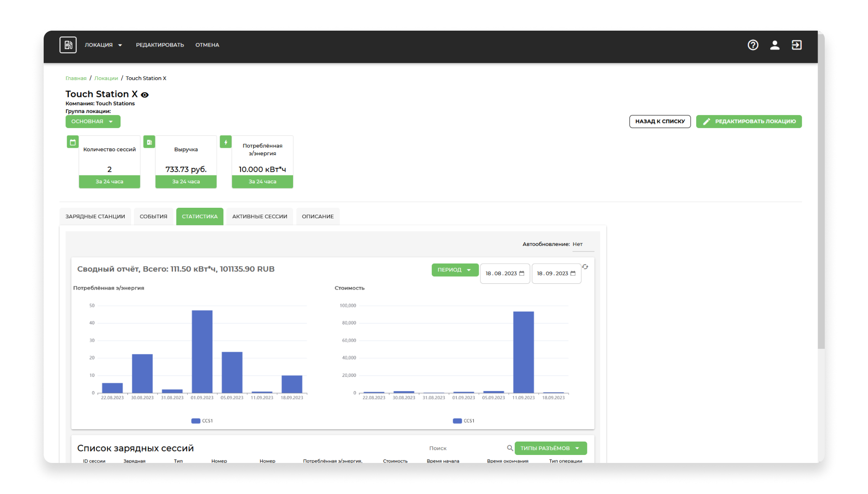Click the charging station logo icon

pyautogui.click(x=68, y=45)
